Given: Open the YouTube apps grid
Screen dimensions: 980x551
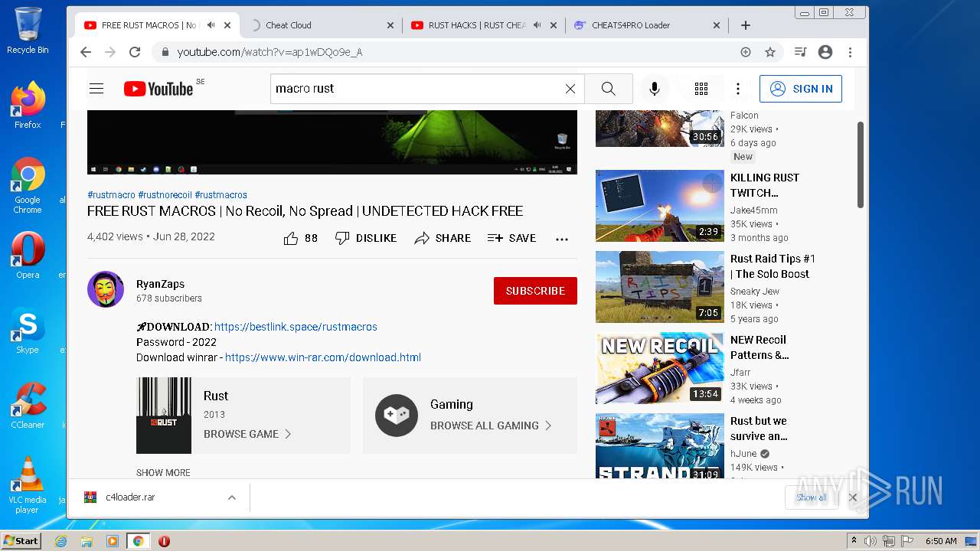Looking at the screenshot, I should [x=701, y=89].
